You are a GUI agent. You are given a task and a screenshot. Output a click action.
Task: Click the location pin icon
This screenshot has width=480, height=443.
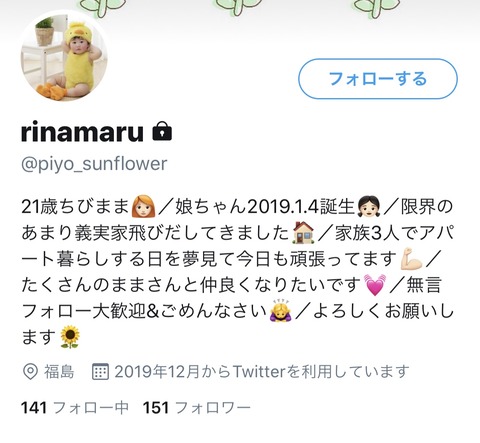[x=30, y=372]
